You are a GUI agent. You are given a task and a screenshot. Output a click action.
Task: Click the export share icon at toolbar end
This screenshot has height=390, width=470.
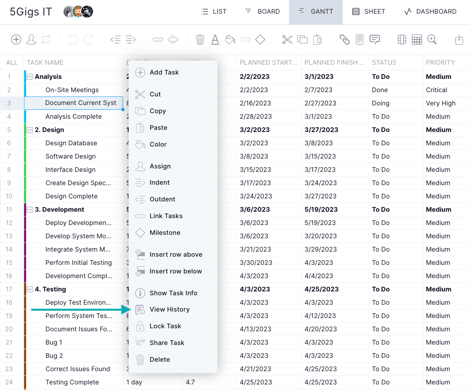459,40
